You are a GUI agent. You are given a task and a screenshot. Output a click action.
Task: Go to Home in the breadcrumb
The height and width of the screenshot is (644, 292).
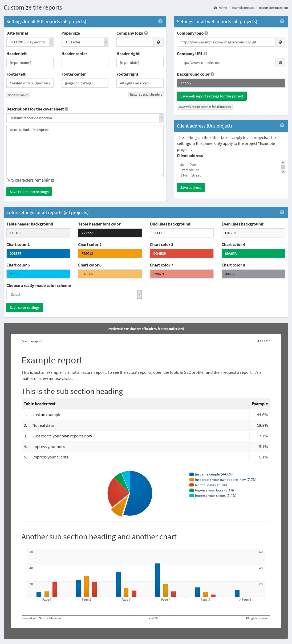pyautogui.click(x=222, y=8)
